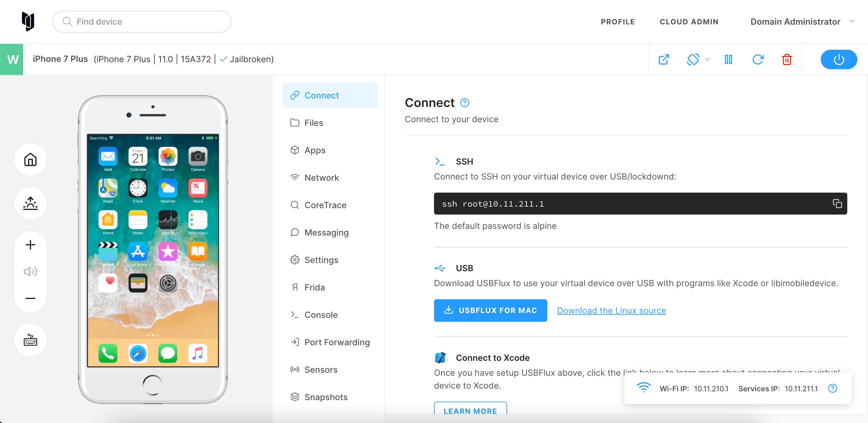This screenshot has width=868, height=423.
Task: Tap the App Store icon on iPhone
Action: pyautogui.click(x=138, y=251)
